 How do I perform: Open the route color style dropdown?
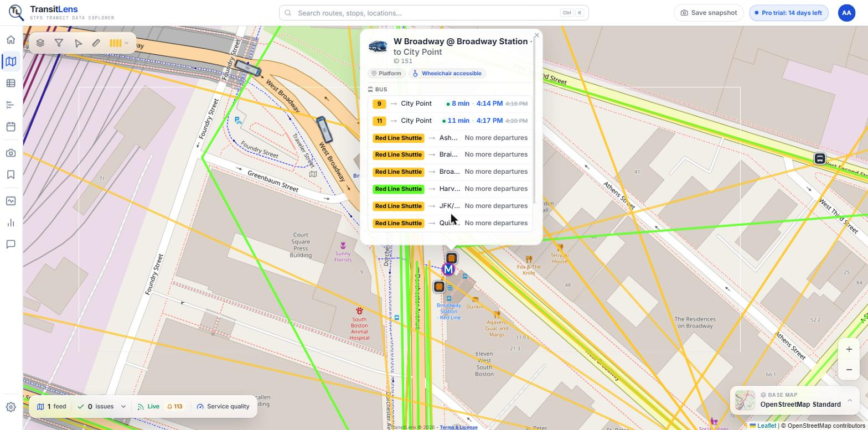point(119,43)
